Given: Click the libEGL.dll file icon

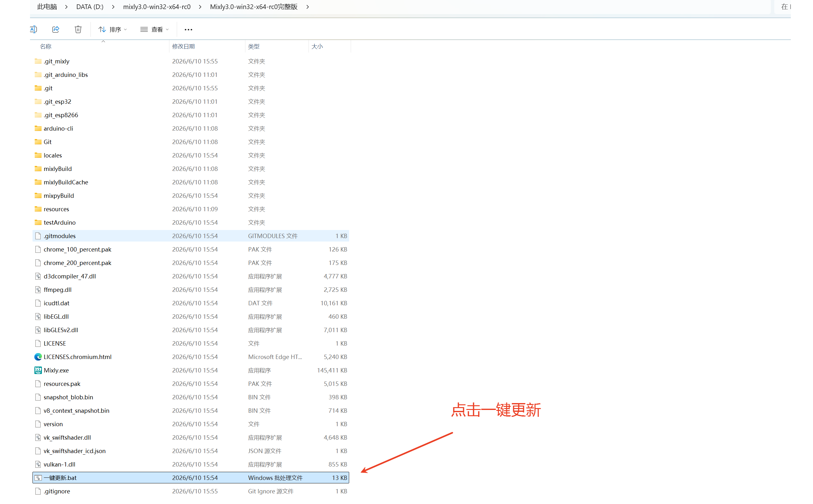Looking at the screenshot, I should coord(38,316).
